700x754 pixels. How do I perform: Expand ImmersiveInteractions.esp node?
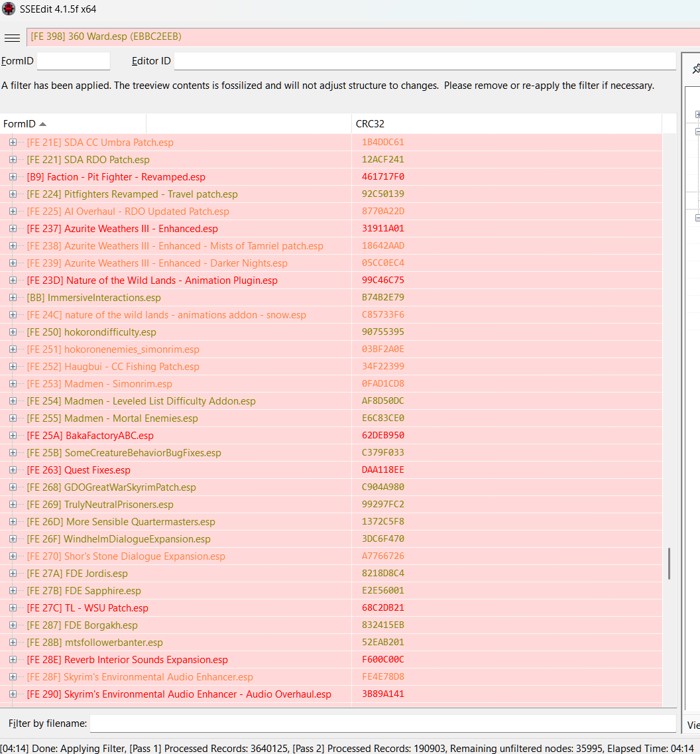13,298
